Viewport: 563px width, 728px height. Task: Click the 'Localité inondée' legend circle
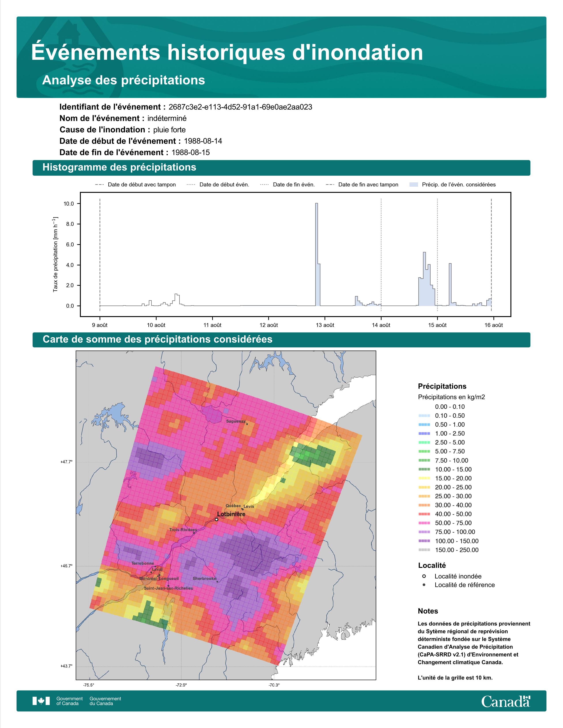424,576
